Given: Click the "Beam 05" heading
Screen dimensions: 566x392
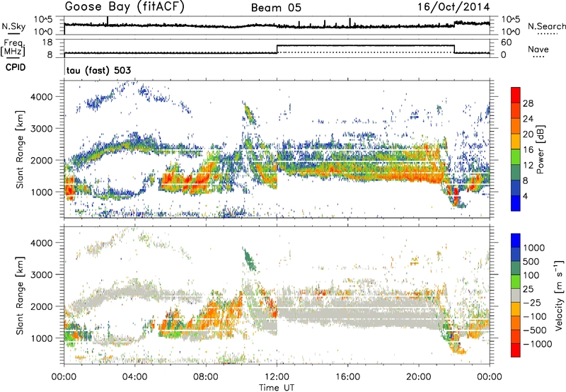Looking at the screenshot, I should coord(276,8).
